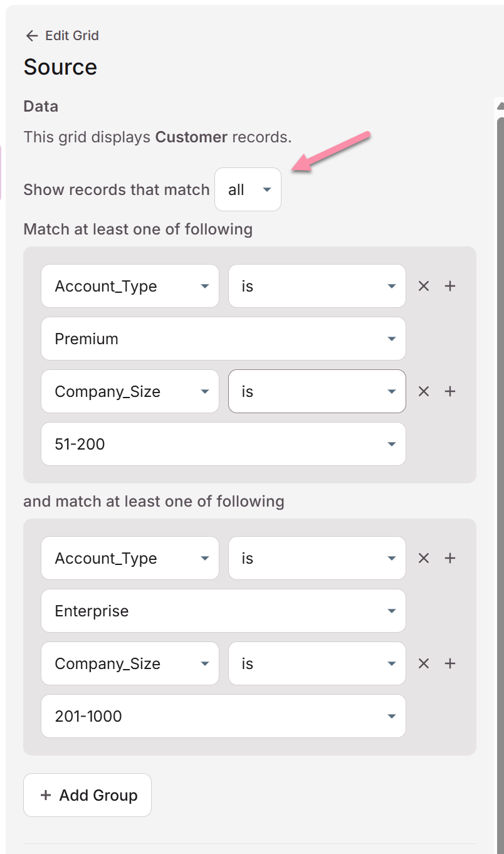This screenshot has height=854, width=504.
Task: Change the operator for the 51-200 condition
Action: pos(317,391)
